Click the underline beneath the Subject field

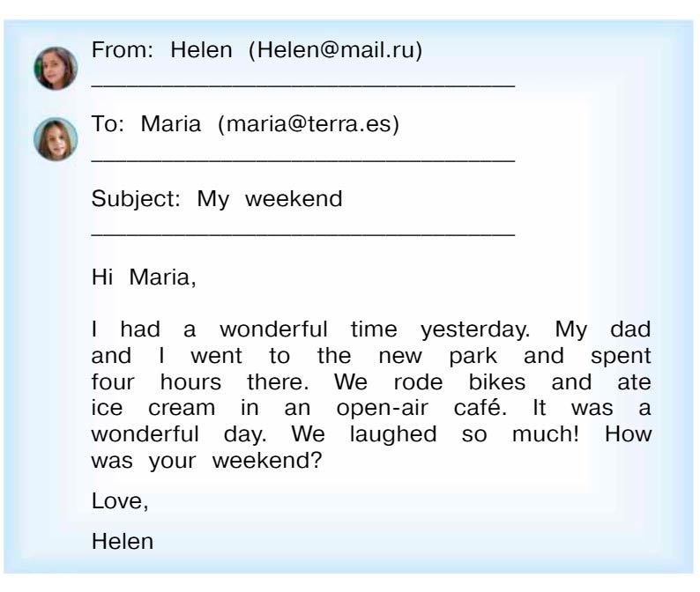(x=302, y=233)
